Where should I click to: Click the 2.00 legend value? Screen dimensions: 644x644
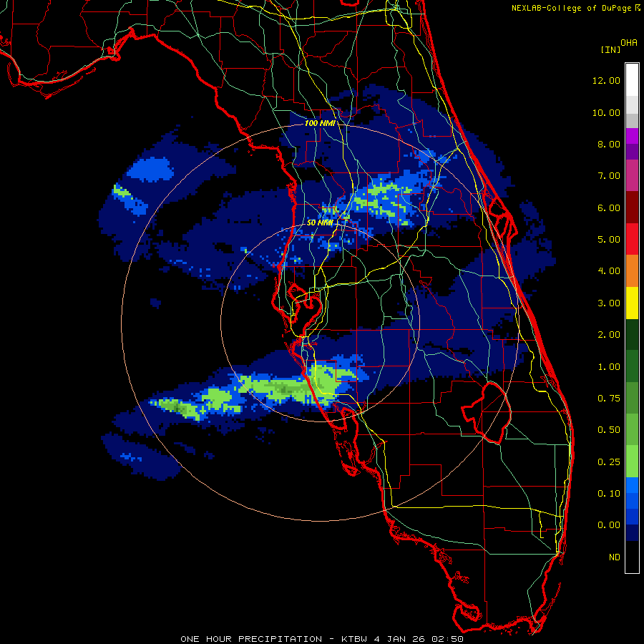pyautogui.click(x=609, y=335)
